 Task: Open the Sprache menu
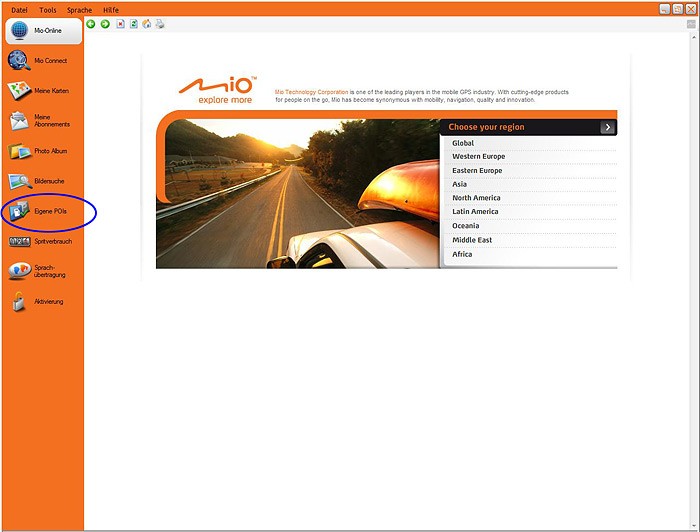(x=79, y=9)
